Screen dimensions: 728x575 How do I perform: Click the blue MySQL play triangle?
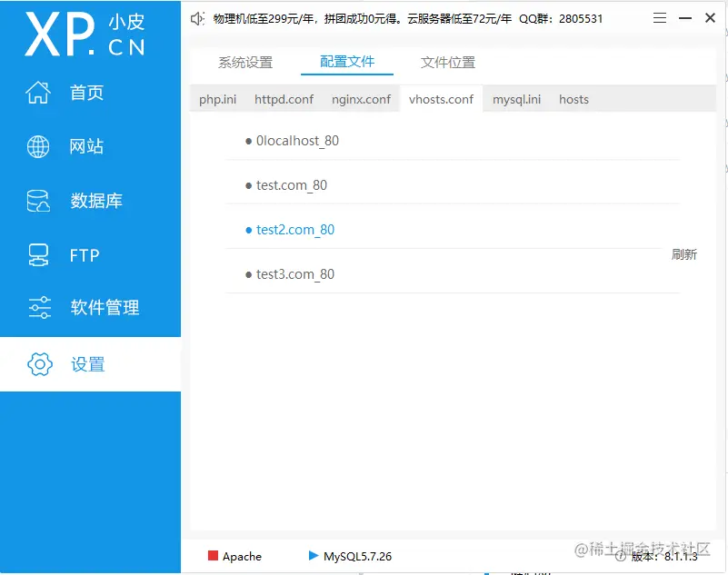coord(314,556)
